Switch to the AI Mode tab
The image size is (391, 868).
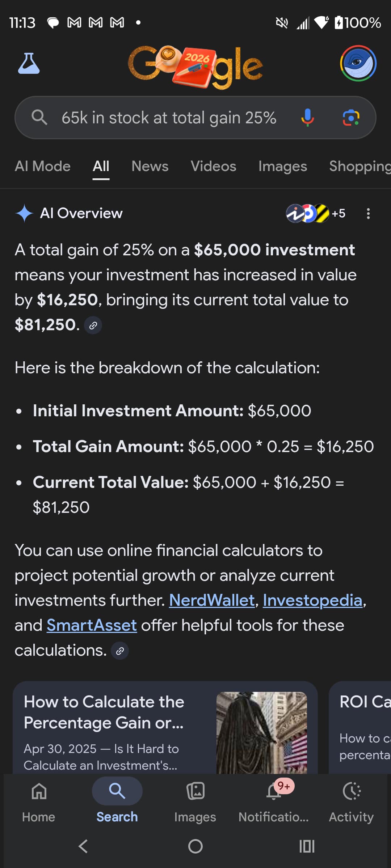(x=43, y=166)
